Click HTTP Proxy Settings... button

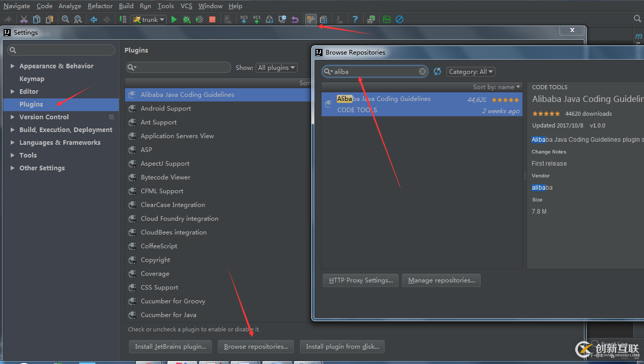point(361,280)
